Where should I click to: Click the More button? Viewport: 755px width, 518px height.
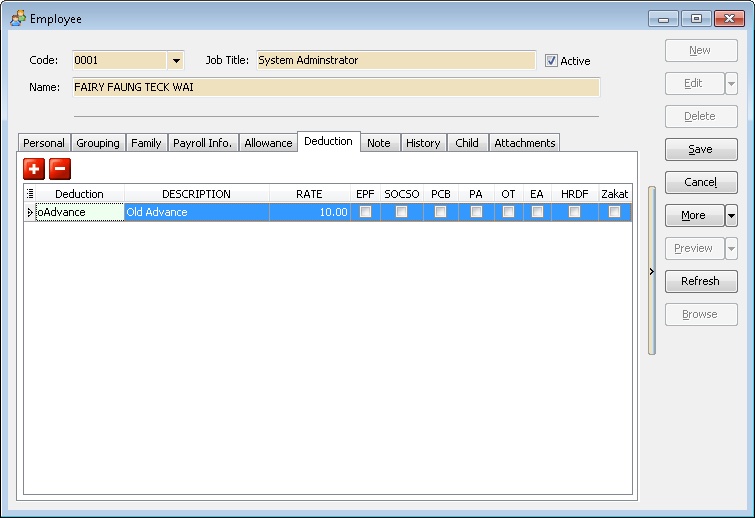(694, 216)
